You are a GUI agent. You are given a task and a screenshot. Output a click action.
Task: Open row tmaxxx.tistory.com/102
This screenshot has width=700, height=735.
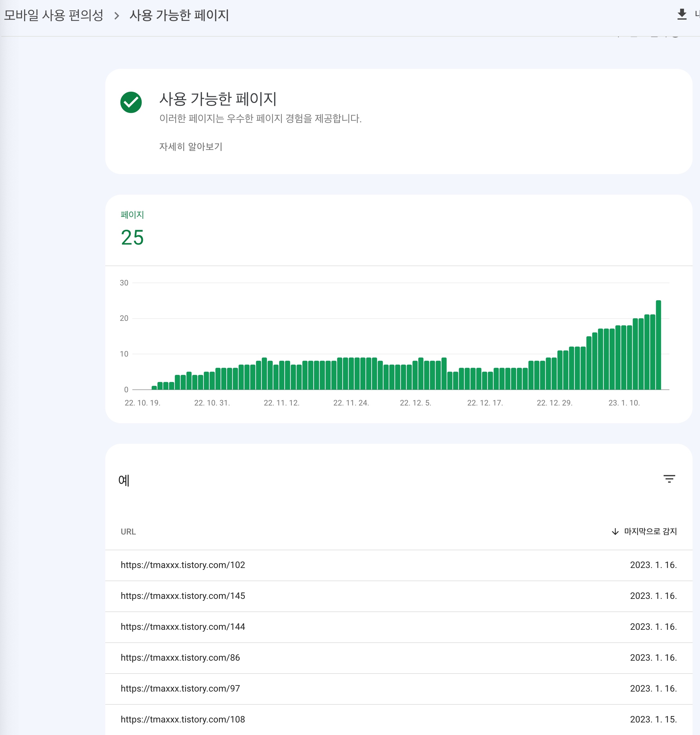pyautogui.click(x=183, y=564)
